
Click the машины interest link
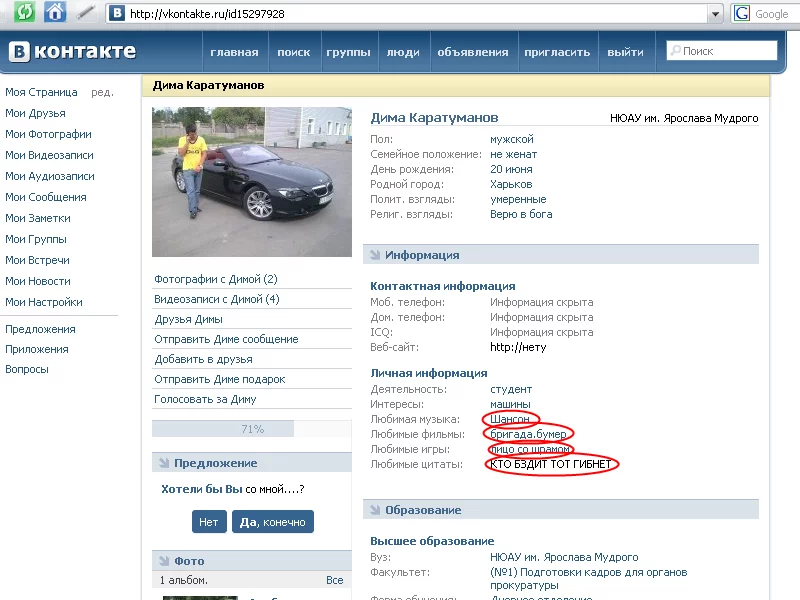point(510,404)
